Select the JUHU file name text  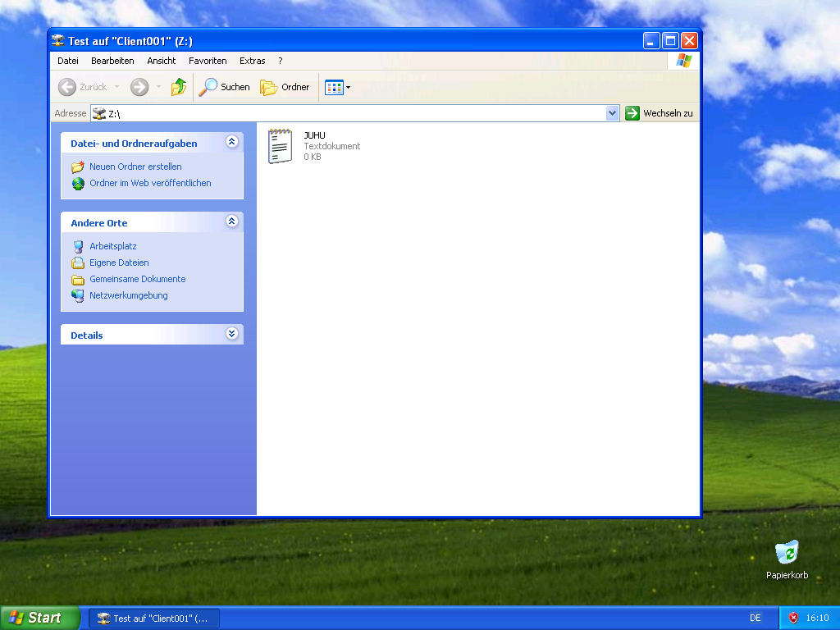coord(314,135)
